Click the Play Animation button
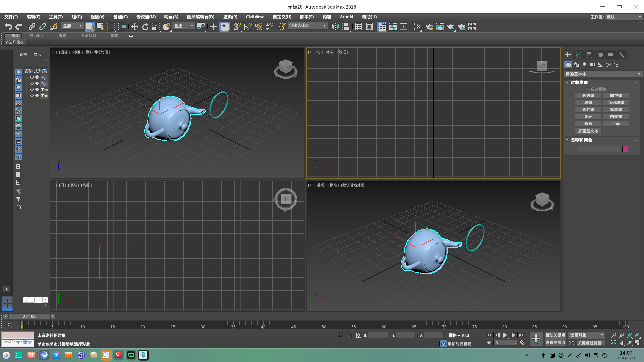The image size is (644, 362). tap(505, 335)
